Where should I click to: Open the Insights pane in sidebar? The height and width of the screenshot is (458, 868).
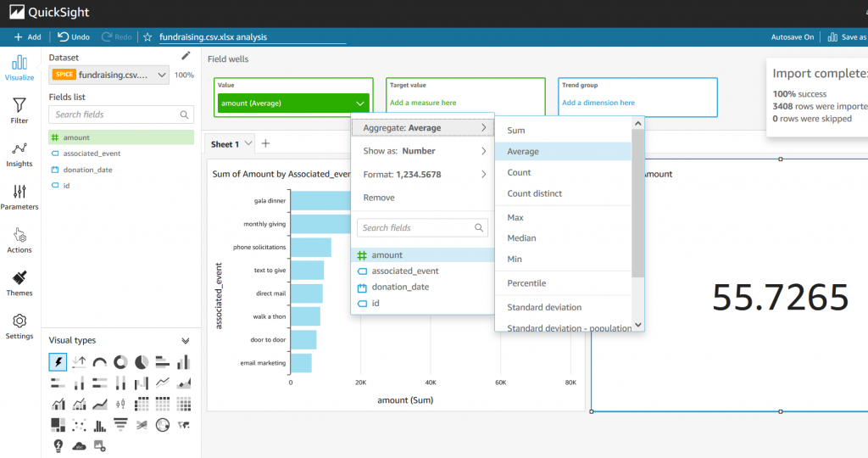tap(19, 154)
